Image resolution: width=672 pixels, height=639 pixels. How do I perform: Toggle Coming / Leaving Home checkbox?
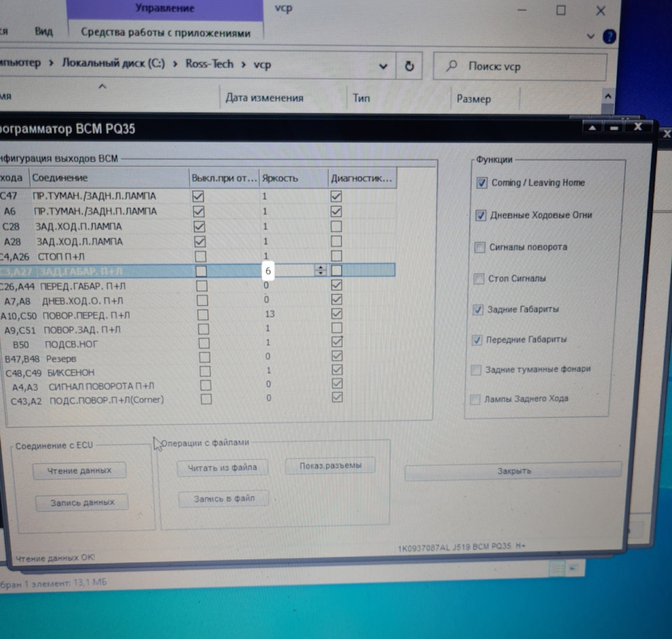point(482,183)
